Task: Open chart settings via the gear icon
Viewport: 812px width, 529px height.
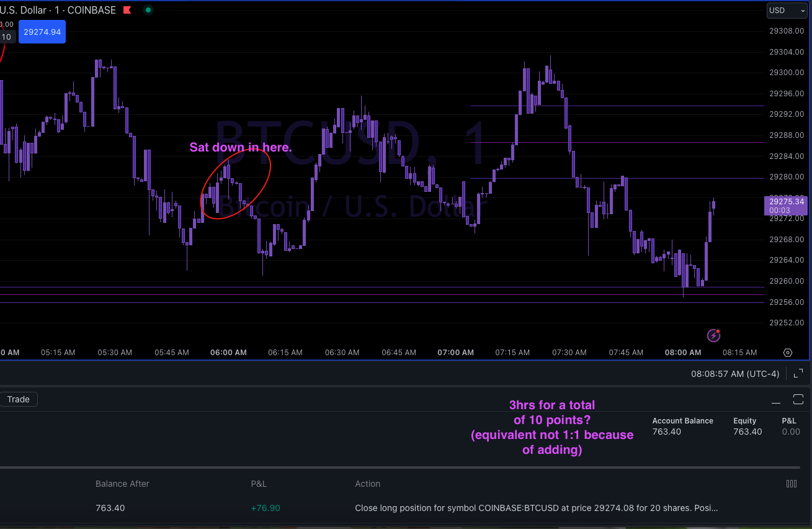Action: pyautogui.click(x=788, y=352)
